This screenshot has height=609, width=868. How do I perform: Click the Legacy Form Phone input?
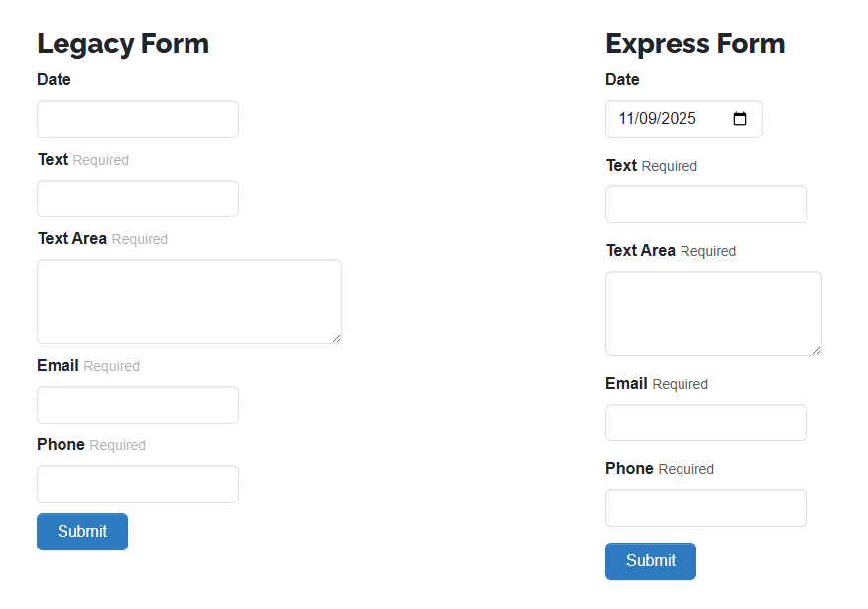click(138, 484)
